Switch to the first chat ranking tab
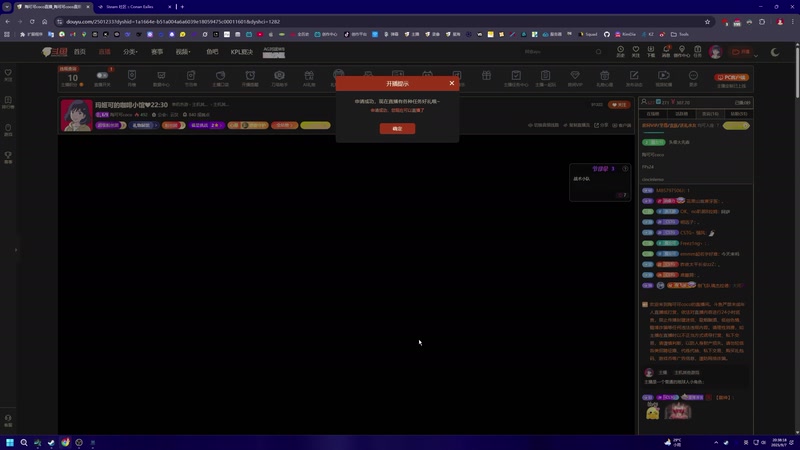 coord(653,114)
